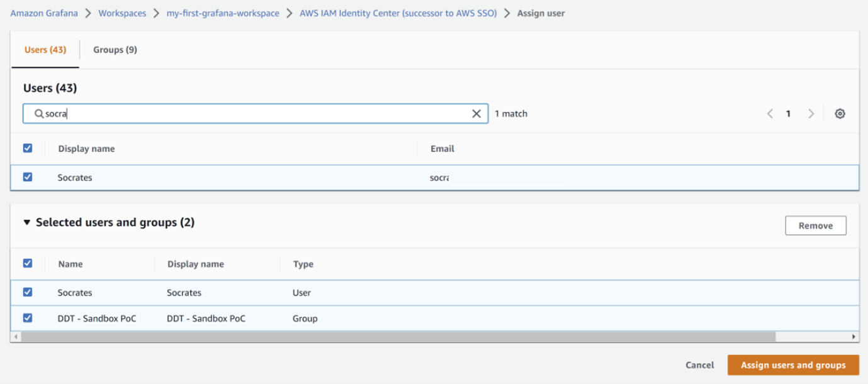The image size is (868, 384).
Task: Toggle select-all checkbox in Users table header
Action: click(x=28, y=149)
